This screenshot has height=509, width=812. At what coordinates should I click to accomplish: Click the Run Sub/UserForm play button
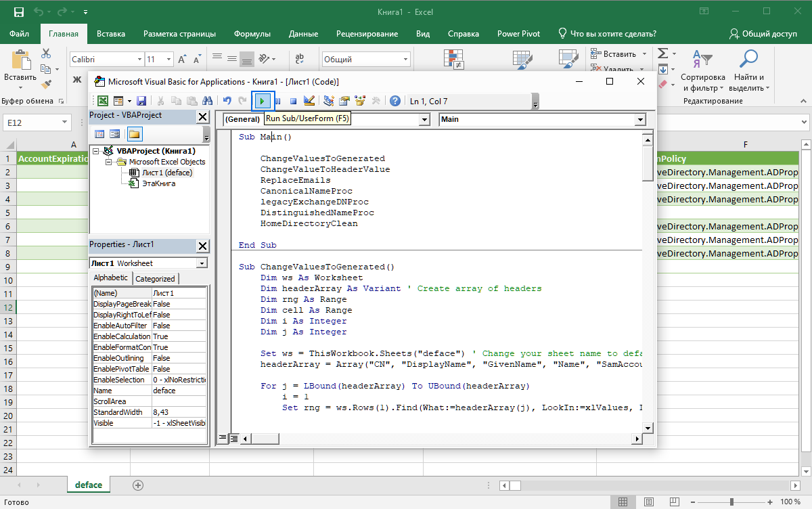263,101
